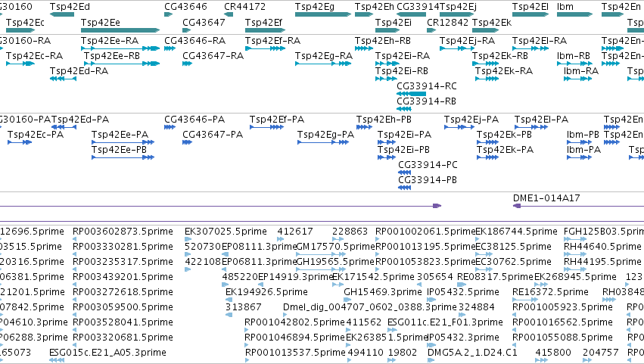This screenshot has width=644, height=364.
Task: Click transcript Tsp42Ej-RA
Action: click(x=468, y=41)
